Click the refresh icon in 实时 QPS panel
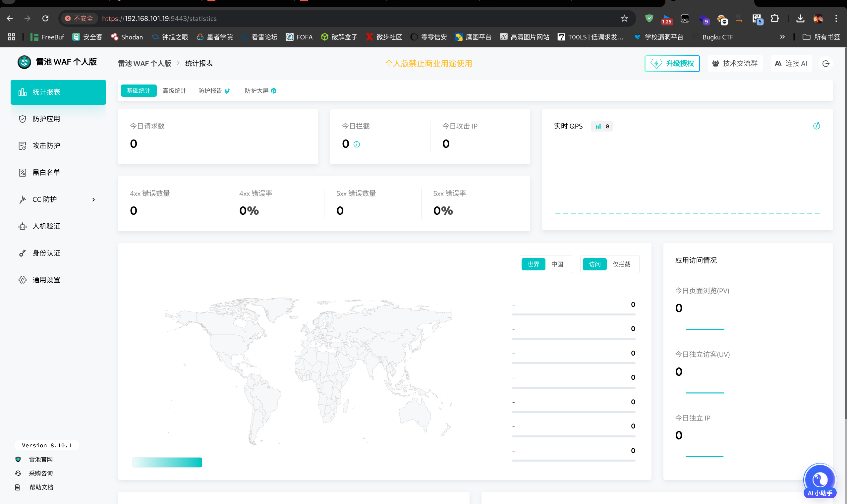Image resolution: width=847 pixels, height=504 pixels. [x=817, y=126]
